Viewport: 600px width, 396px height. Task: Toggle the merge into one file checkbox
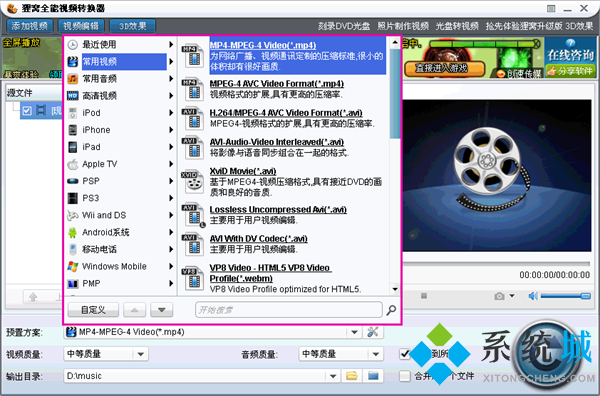point(405,376)
